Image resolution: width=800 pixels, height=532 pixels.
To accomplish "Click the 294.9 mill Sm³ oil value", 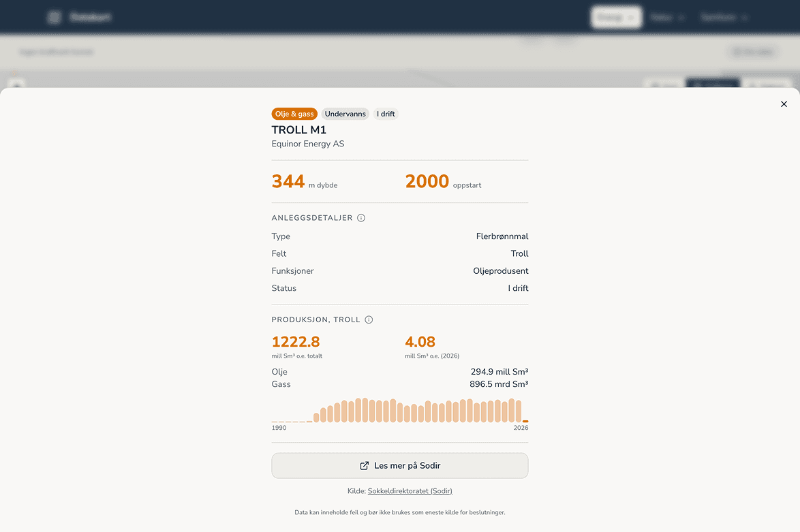I will [499, 372].
